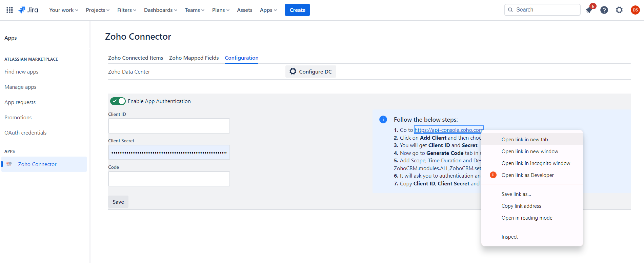Click the blue info icon beside steps

click(383, 119)
